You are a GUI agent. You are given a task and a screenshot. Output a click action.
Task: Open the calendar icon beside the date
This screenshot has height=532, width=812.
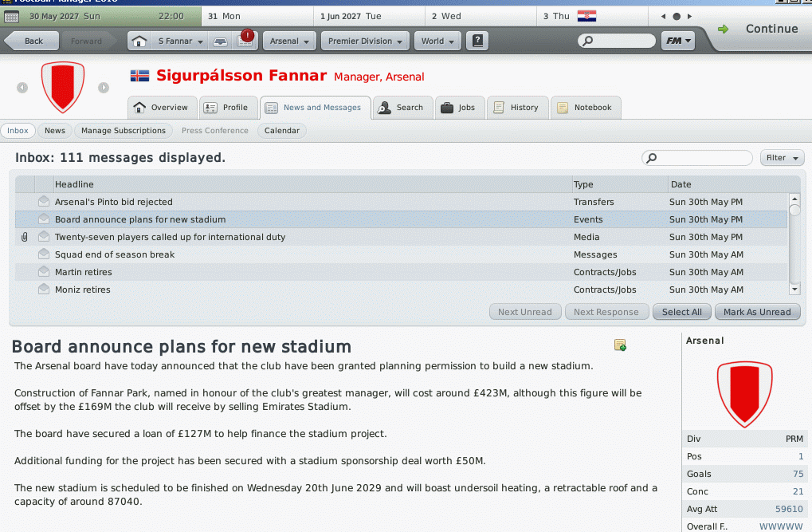pyautogui.click(x=11, y=17)
